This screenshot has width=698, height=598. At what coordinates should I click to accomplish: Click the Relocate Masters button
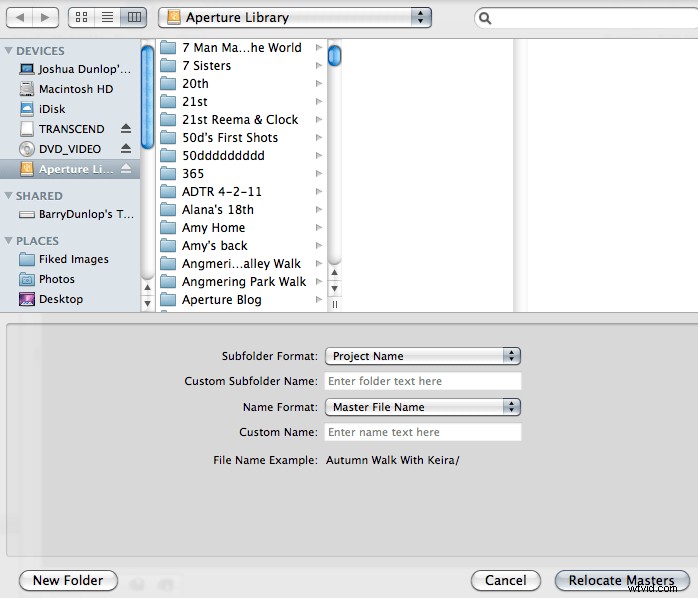click(622, 581)
